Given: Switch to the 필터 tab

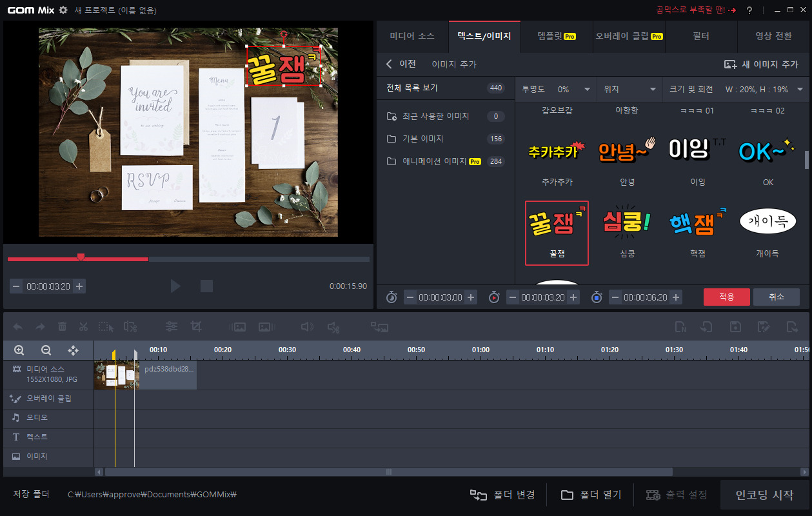Looking at the screenshot, I should tap(700, 36).
